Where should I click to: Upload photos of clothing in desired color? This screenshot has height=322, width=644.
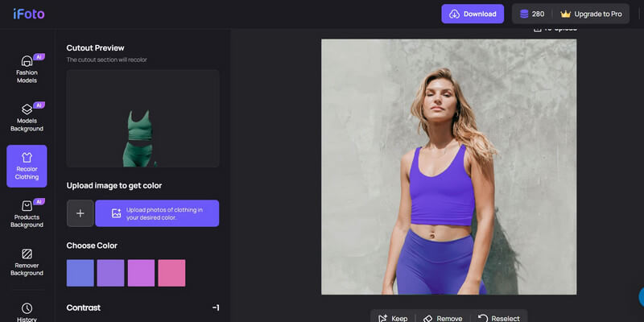pyautogui.click(x=157, y=213)
